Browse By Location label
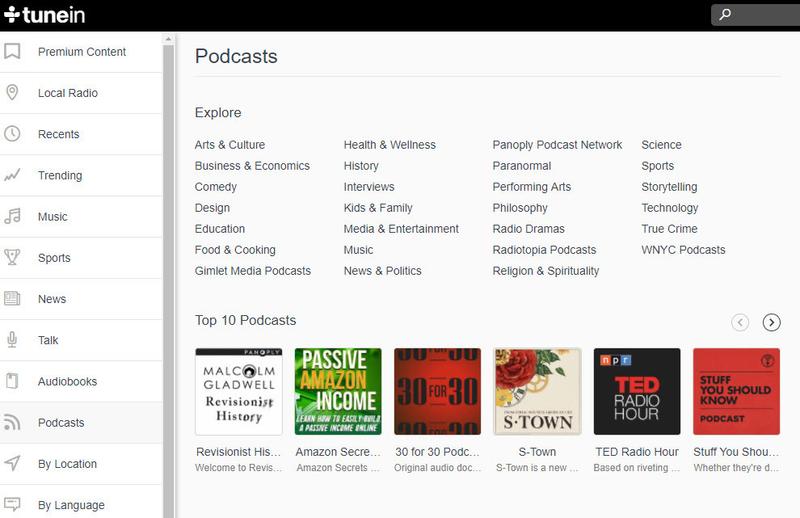 67,464
